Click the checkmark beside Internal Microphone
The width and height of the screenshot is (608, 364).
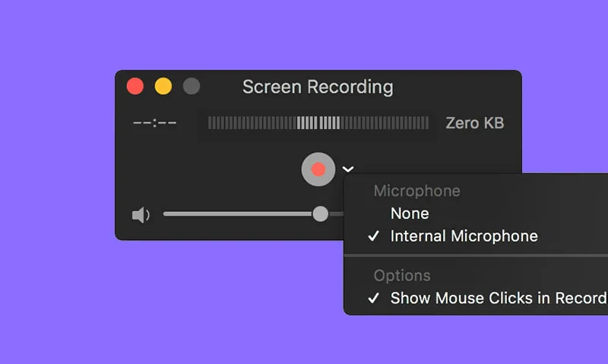373,236
